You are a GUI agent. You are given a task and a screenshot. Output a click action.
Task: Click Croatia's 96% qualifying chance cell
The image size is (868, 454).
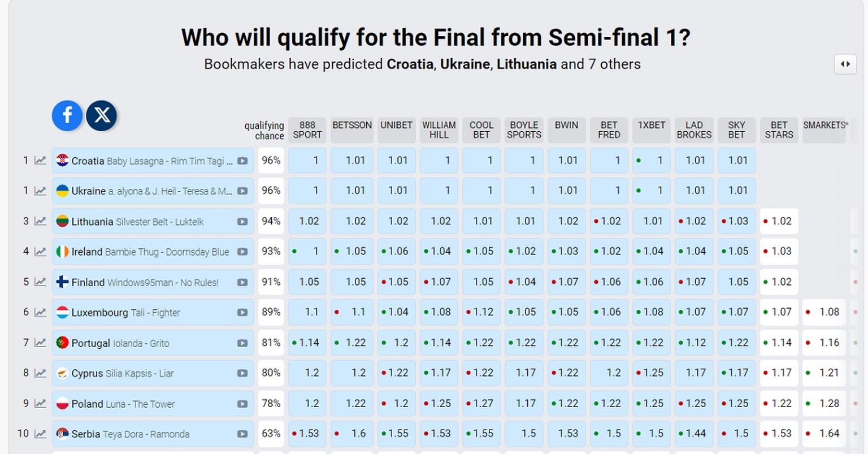pyautogui.click(x=271, y=161)
